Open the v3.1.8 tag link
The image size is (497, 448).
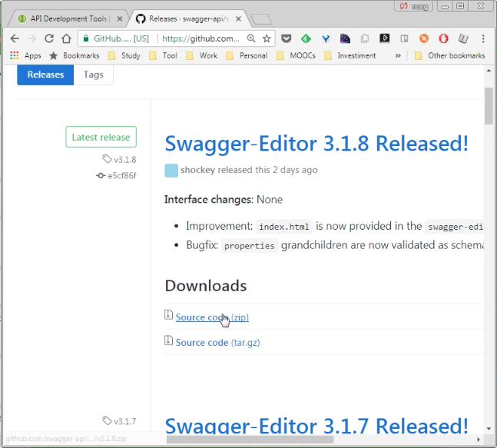pyautogui.click(x=120, y=160)
